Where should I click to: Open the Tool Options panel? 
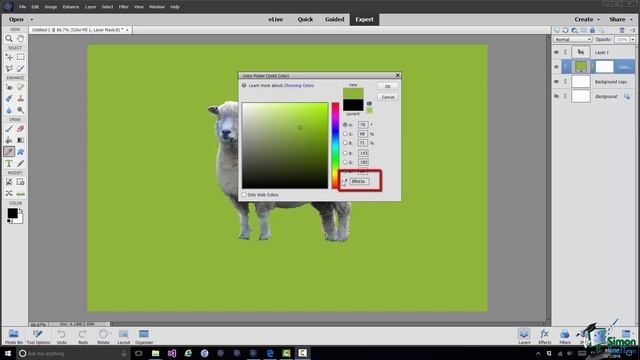(x=38, y=337)
